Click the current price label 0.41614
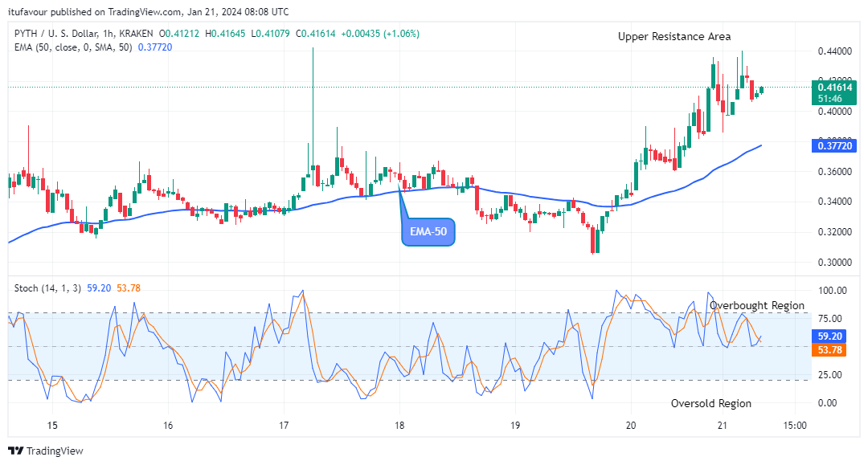The width and height of the screenshot is (868, 465). [x=835, y=88]
